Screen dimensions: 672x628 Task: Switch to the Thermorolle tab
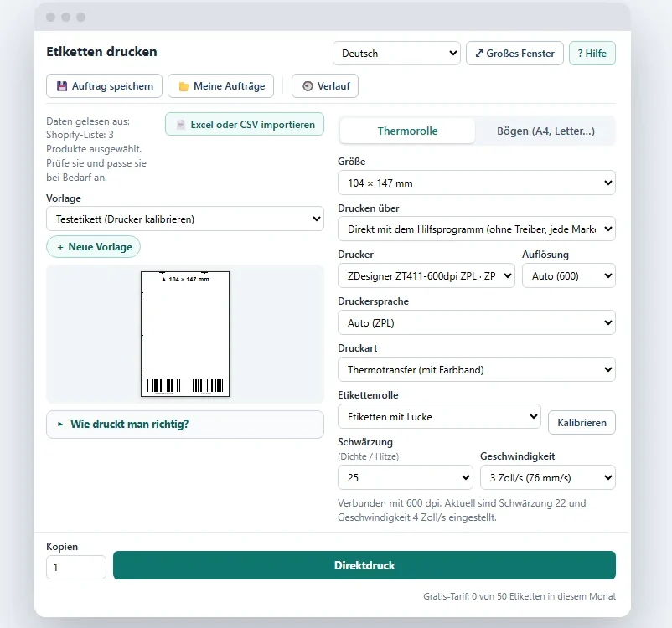pos(407,131)
